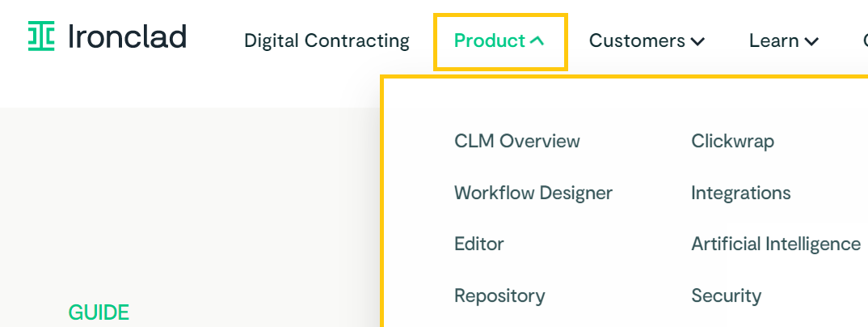Click the Customers menu label
This screenshot has height=327, width=868.
pyautogui.click(x=637, y=41)
